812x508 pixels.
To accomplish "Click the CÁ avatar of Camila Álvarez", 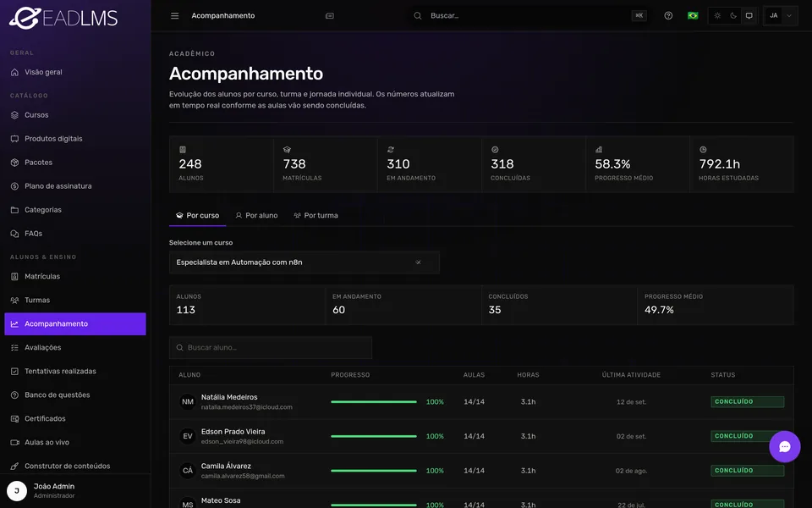I will click(188, 471).
